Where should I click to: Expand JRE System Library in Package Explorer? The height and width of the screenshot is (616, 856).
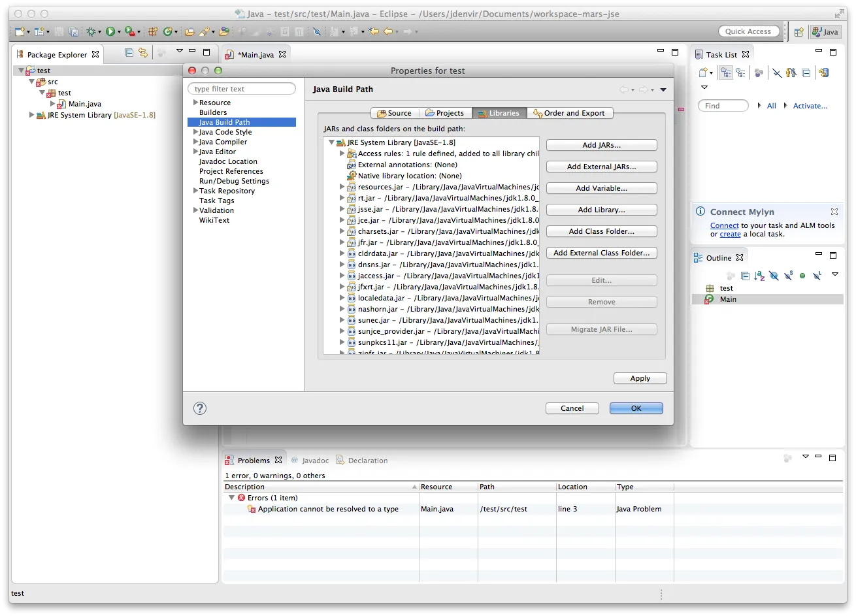click(31, 115)
